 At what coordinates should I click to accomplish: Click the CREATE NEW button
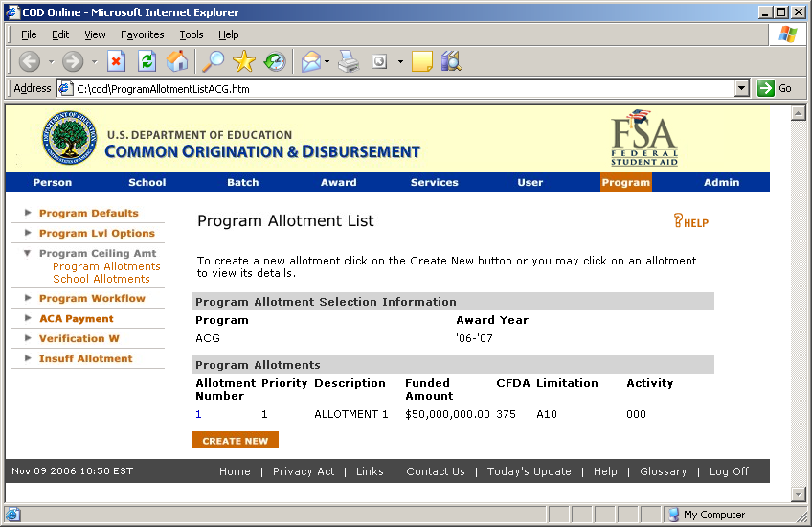point(236,441)
